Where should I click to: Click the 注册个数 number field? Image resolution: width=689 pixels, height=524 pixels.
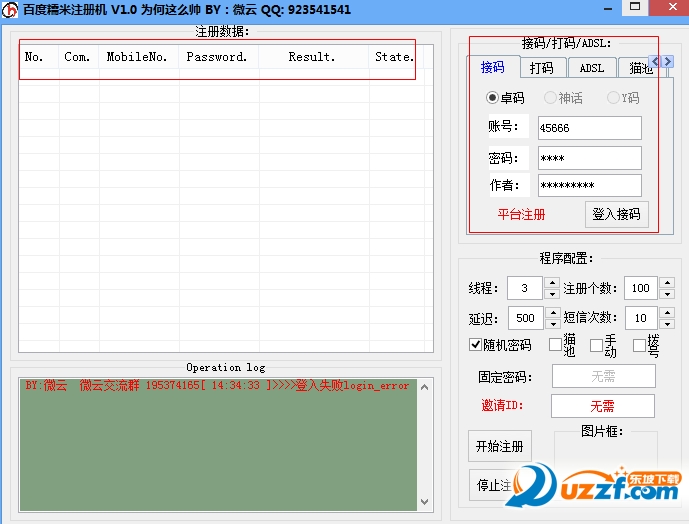click(641, 288)
